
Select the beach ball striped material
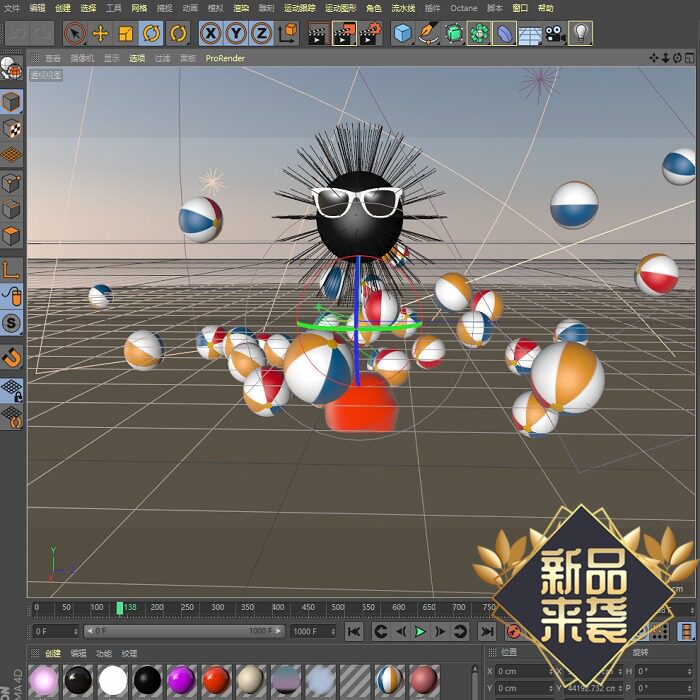(389, 681)
